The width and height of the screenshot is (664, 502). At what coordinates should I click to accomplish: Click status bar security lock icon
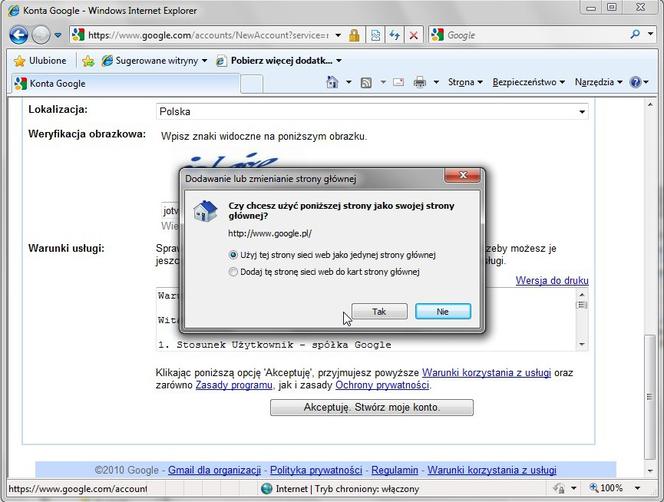(x=559, y=488)
